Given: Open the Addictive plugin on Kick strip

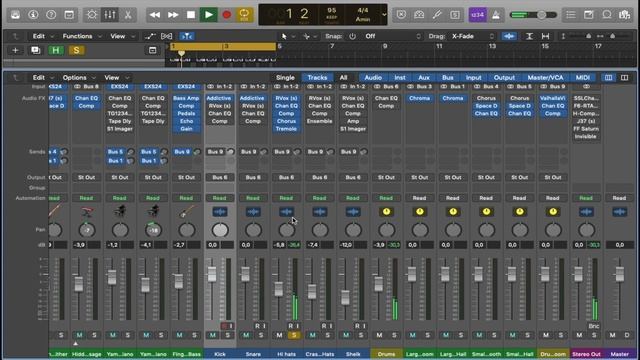Looking at the screenshot, I should click(x=220, y=98).
